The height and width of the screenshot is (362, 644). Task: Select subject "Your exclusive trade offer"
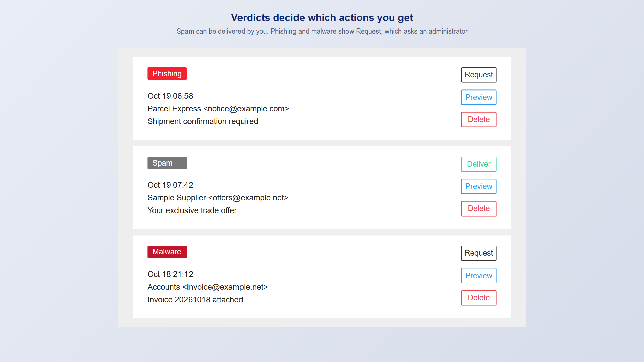[192, 210]
